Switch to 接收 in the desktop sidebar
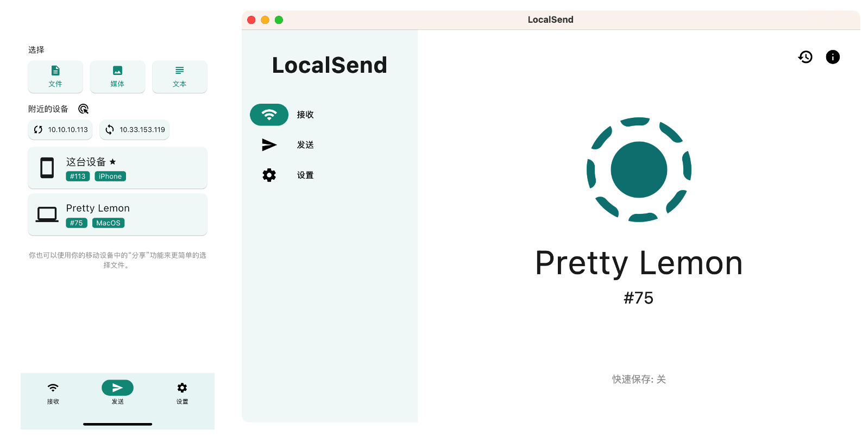The width and height of the screenshot is (868, 442). 269,115
